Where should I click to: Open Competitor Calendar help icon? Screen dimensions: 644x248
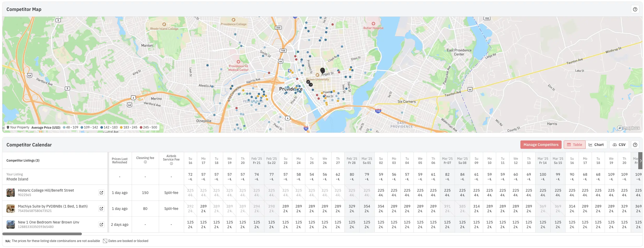click(x=635, y=145)
